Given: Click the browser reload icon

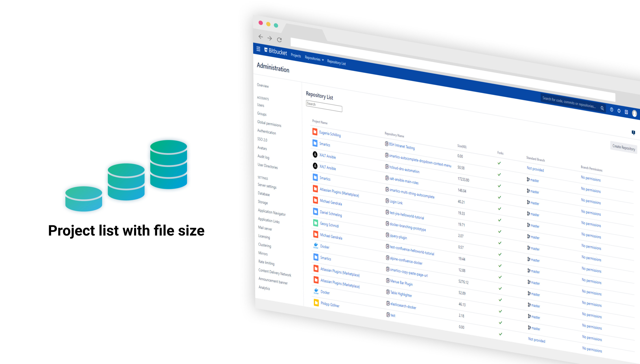Looking at the screenshot, I should point(279,40).
